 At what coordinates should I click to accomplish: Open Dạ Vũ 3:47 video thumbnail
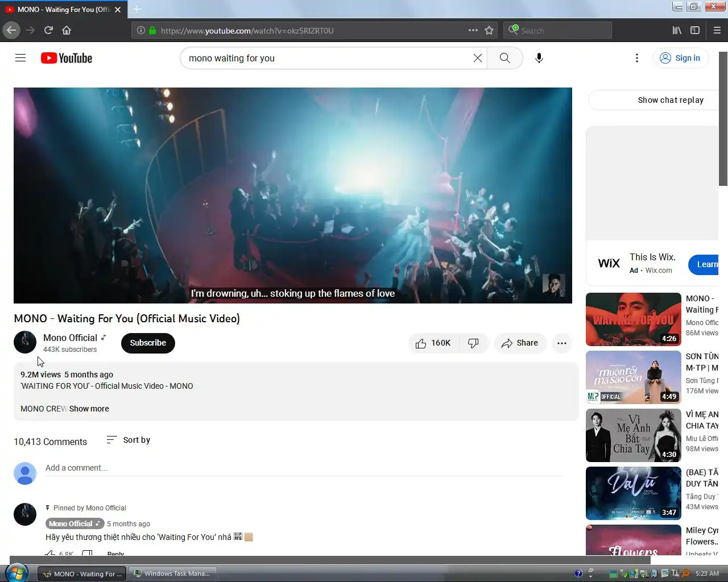click(634, 493)
